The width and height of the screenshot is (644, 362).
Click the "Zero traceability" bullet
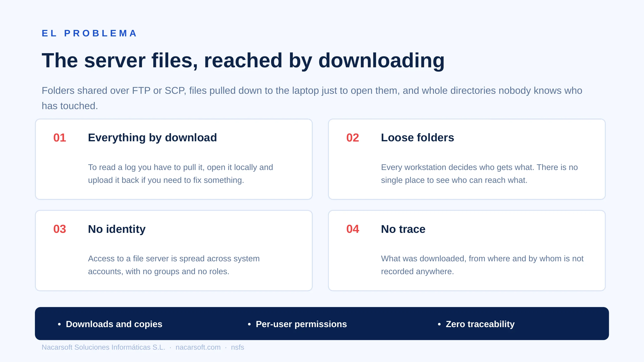click(x=476, y=324)
